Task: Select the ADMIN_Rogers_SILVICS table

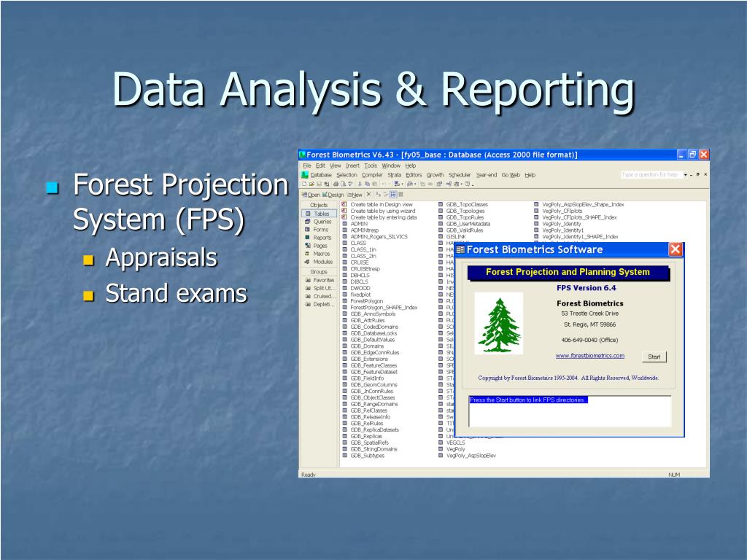Action: click(375, 237)
